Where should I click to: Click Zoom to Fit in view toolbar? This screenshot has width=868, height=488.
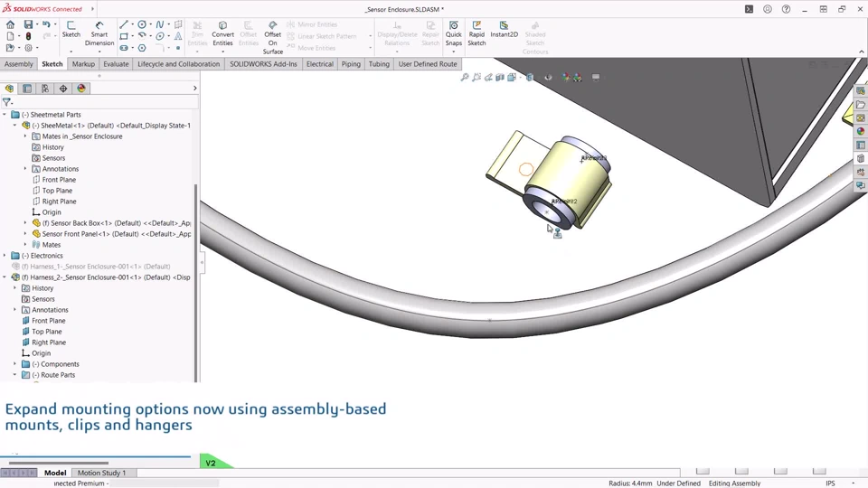(465, 78)
